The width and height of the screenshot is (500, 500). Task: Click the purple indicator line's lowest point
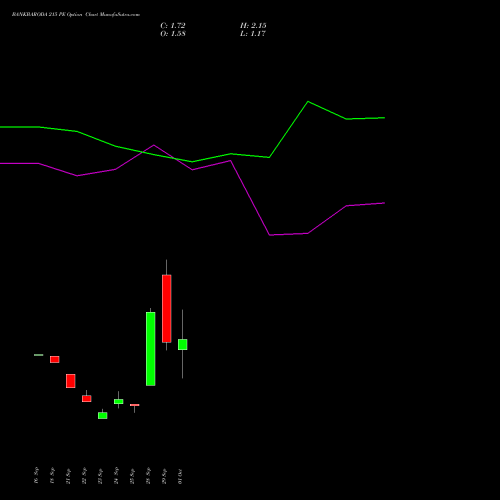coord(270,235)
